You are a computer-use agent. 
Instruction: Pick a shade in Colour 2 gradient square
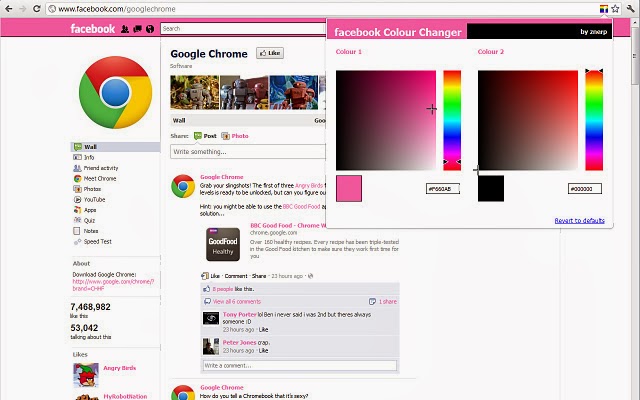528,120
